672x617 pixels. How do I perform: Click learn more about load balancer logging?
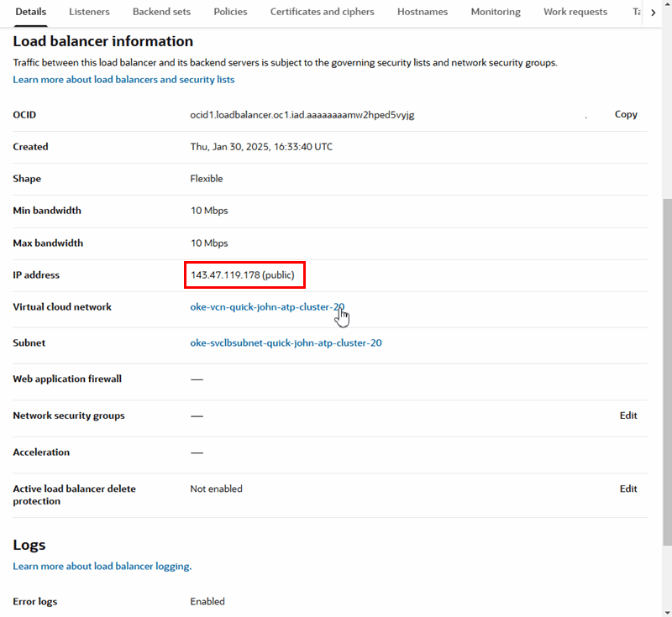pos(102,566)
